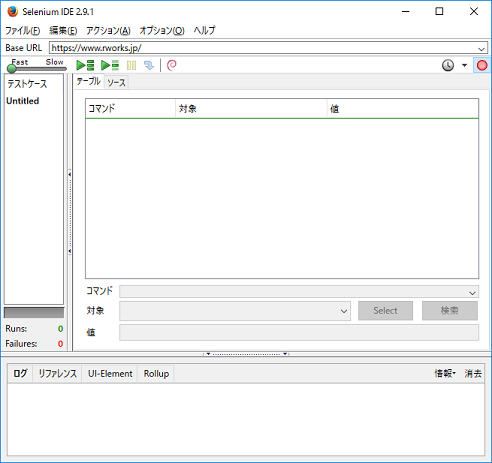The height and width of the screenshot is (463, 492).
Task: Close the Selenium IDE window
Action: click(474, 11)
